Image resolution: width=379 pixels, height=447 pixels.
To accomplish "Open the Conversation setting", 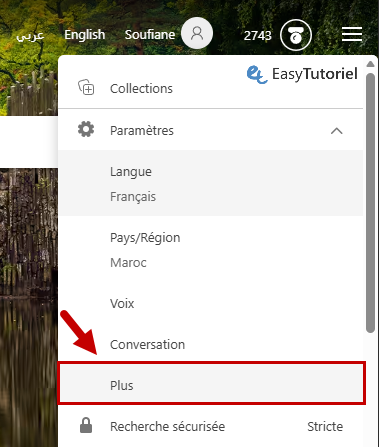I will coord(211,344).
